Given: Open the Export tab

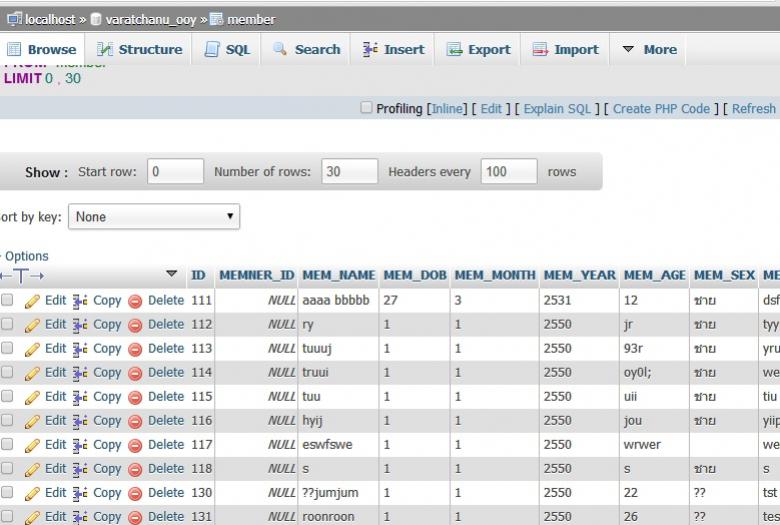Looking at the screenshot, I should (x=478, y=49).
